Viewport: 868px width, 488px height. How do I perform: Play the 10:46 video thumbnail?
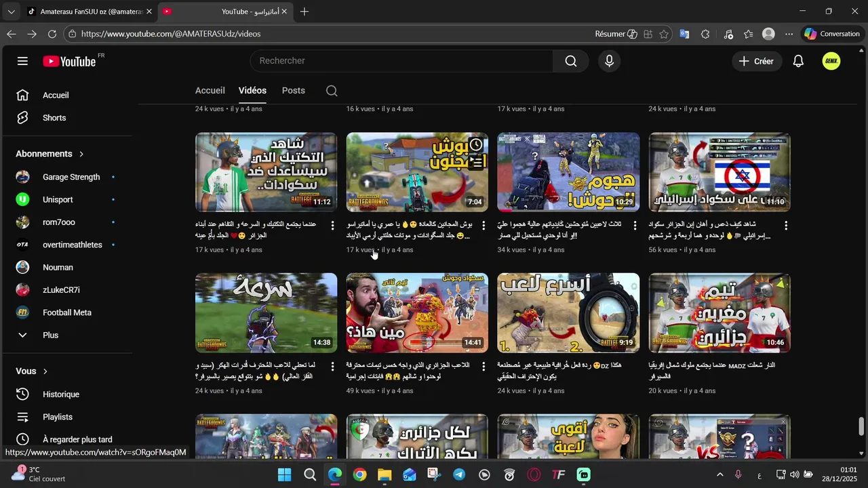click(x=719, y=313)
